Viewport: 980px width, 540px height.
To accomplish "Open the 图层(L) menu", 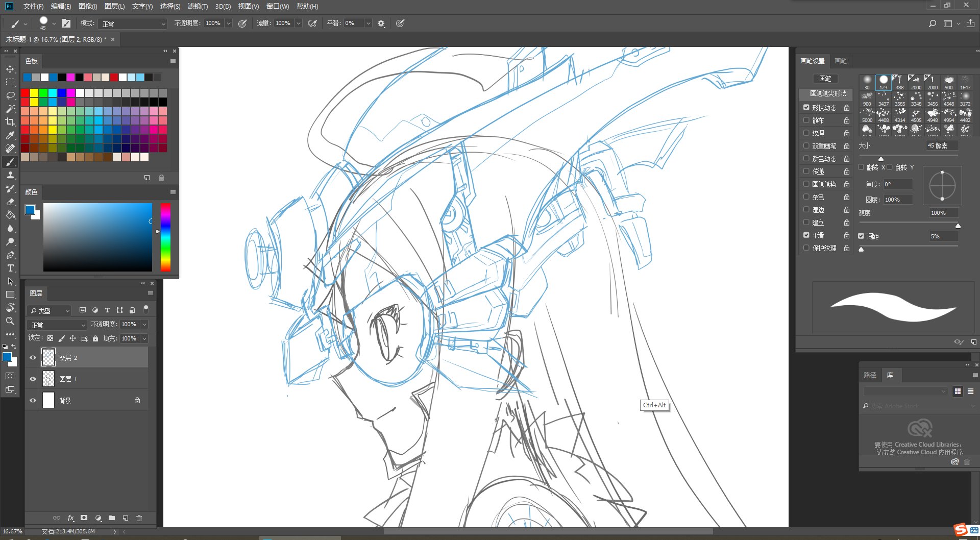I will tap(114, 6).
